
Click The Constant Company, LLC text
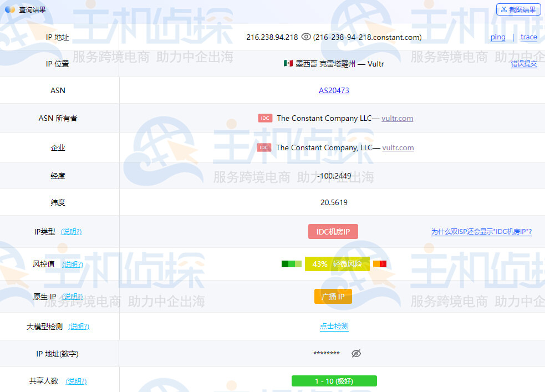point(324,147)
